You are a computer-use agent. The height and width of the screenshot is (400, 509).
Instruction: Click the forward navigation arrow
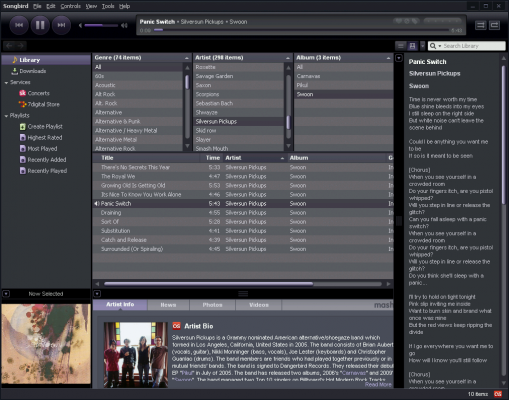coord(21,46)
